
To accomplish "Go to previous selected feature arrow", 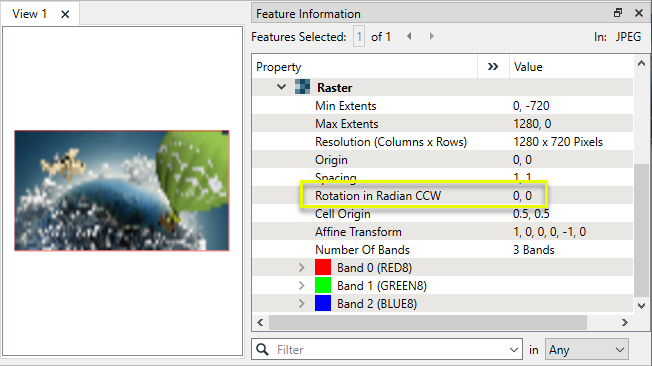I will point(409,37).
